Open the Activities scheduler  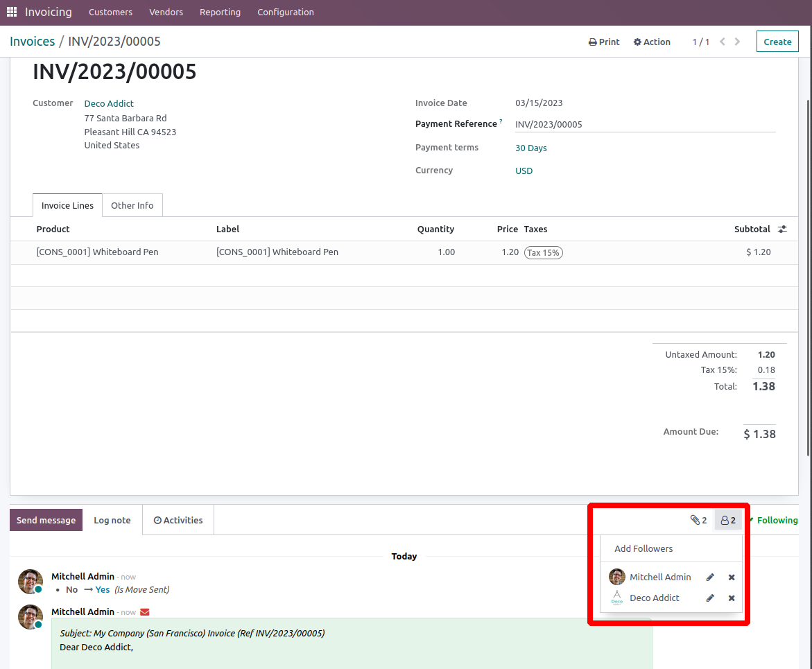178,520
